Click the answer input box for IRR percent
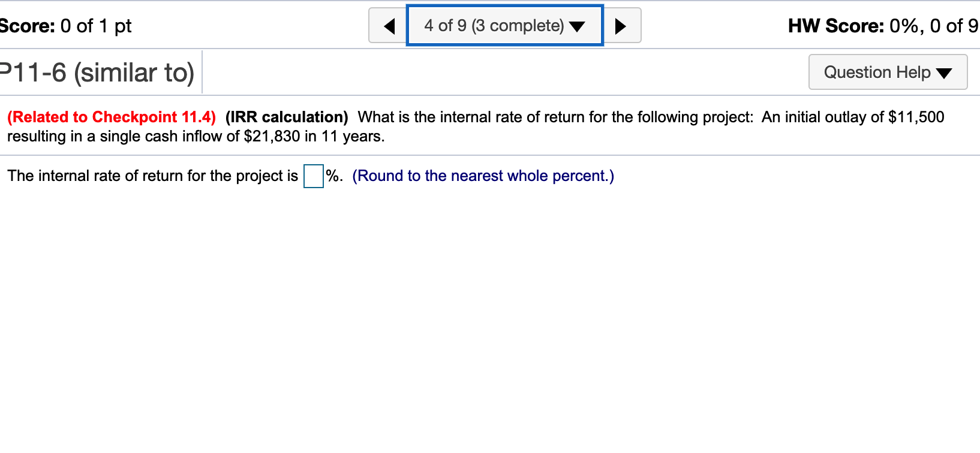The height and width of the screenshot is (453, 980). click(313, 177)
